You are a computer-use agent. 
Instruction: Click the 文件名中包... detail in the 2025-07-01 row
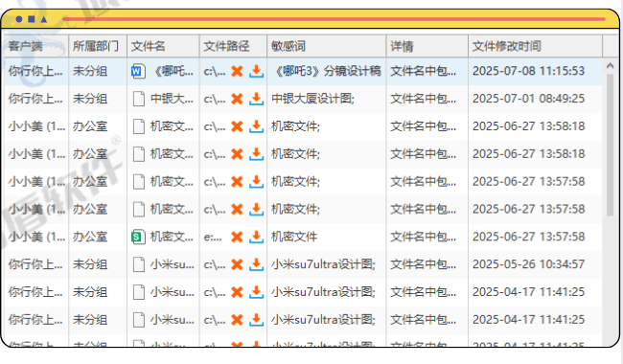point(423,99)
